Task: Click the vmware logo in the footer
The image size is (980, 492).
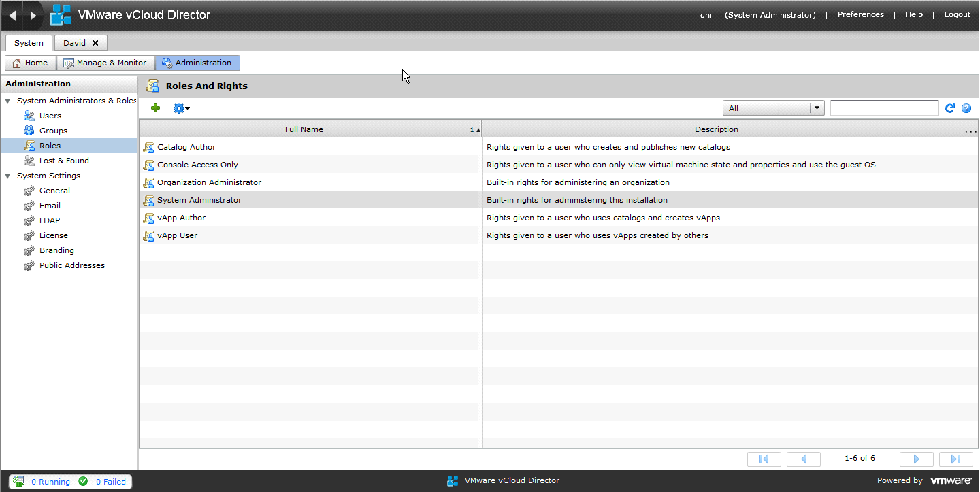Action: point(951,480)
